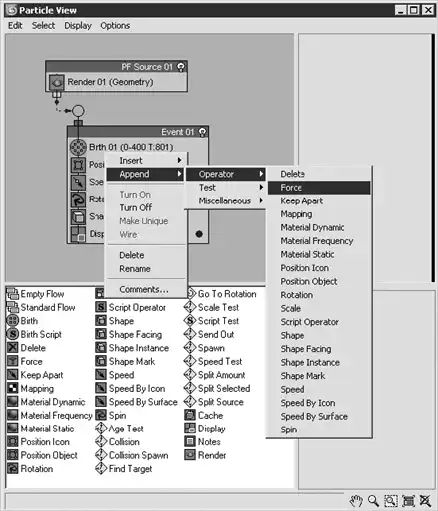The width and height of the screenshot is (438, 511).
Task: Choose Material Dynamic in Operator submenu
Action: click(319, 228)
